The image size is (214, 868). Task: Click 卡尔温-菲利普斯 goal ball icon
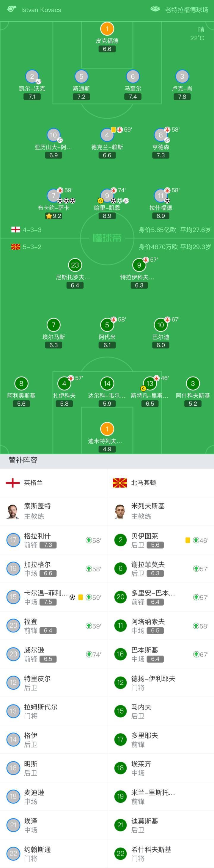pyautogui.click(x=72, y=597)
